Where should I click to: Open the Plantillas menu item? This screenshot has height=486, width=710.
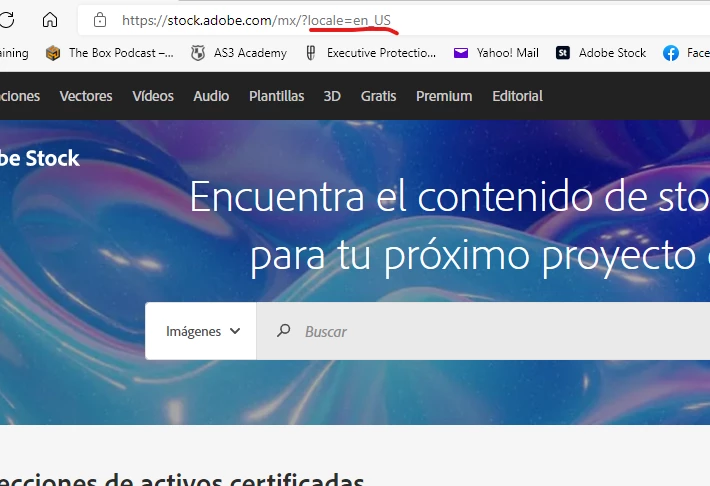[277, 96]
